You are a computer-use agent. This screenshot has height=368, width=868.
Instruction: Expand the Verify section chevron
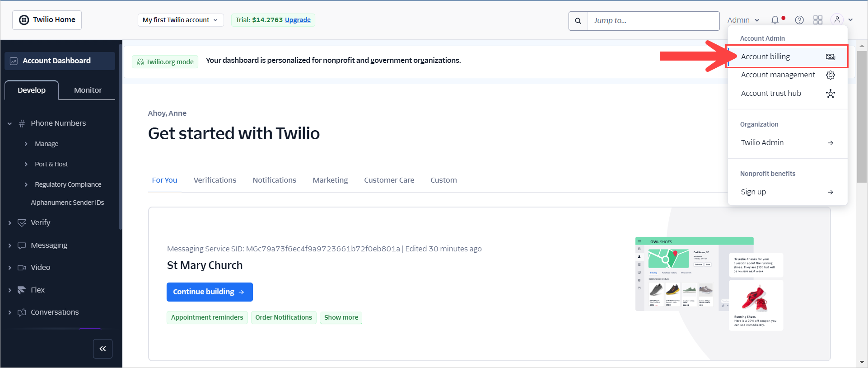pyautogui.click(x=9, y=223)
